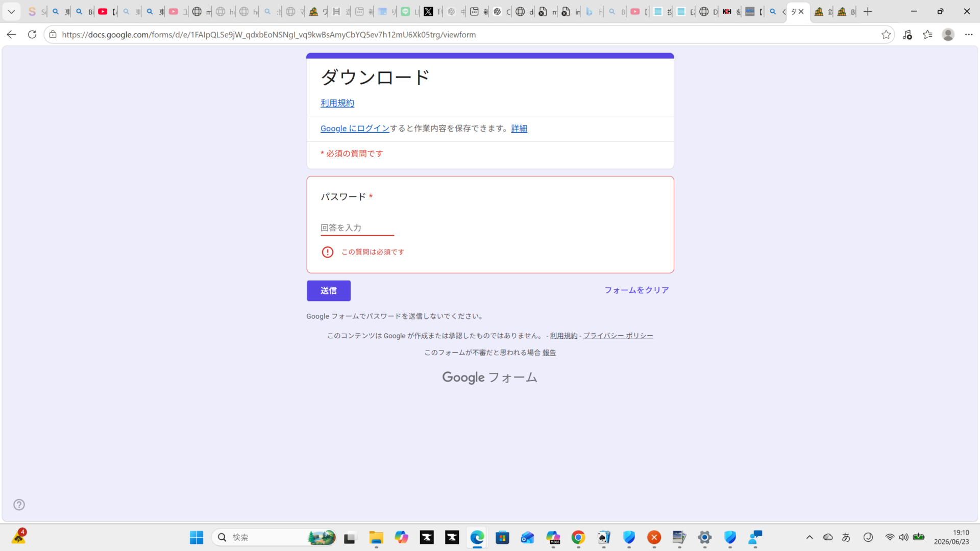980x551 pixels.
Task: Open Microsoft 365 app from taskbar
Action: coord(553,537)
